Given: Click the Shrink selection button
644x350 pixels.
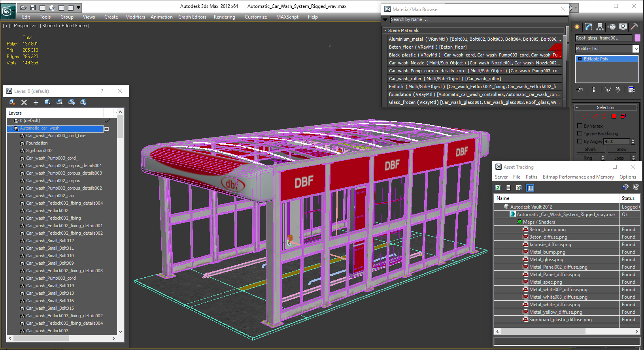Looking at the screenshot, I should click(591, 149).
